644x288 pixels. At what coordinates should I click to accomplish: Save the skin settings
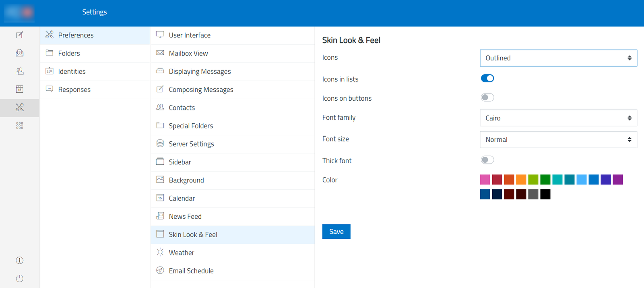click(x=336, y=232)
